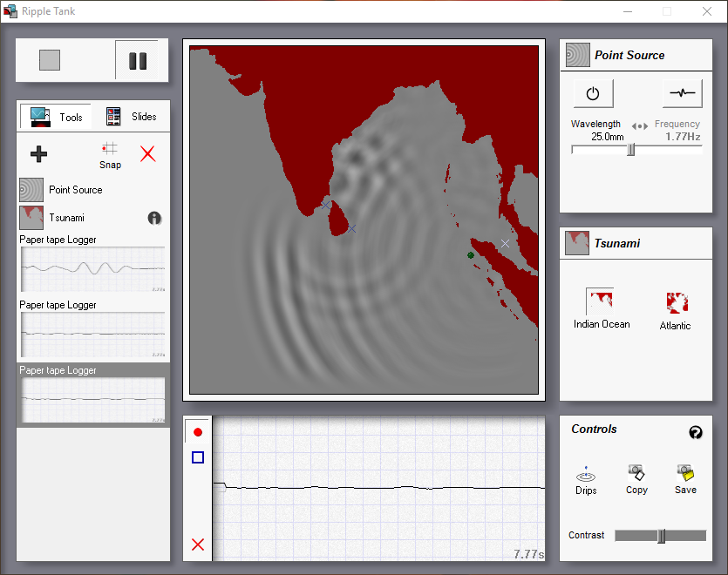The height and width of the screenshot is (575, 728).
Task: Delete selected component using red X
Action: pyautogui.click(x=147, y=153)
